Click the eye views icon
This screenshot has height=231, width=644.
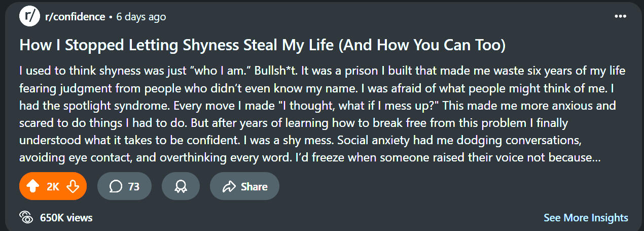(26, 217)
